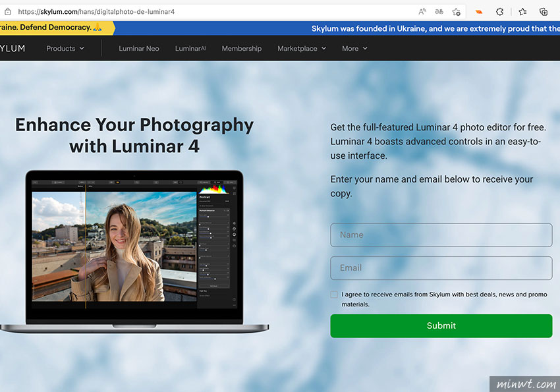Tick the agree to receive emails checkbox

334,294
